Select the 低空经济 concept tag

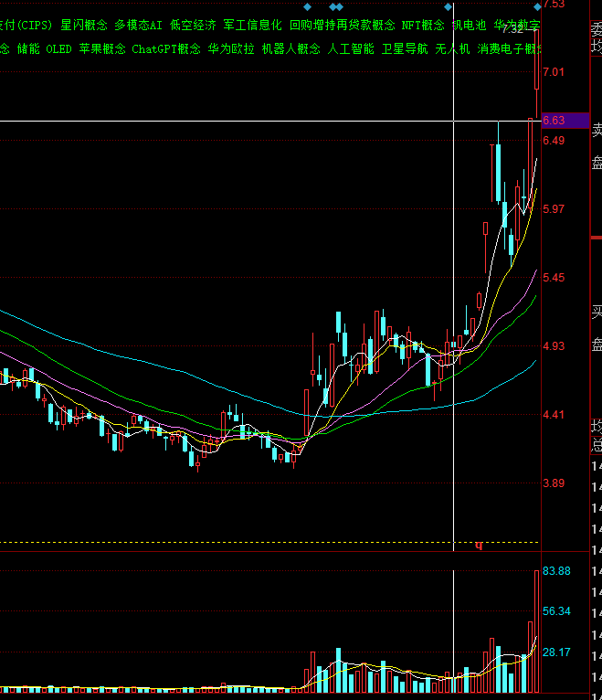(193, 25)
